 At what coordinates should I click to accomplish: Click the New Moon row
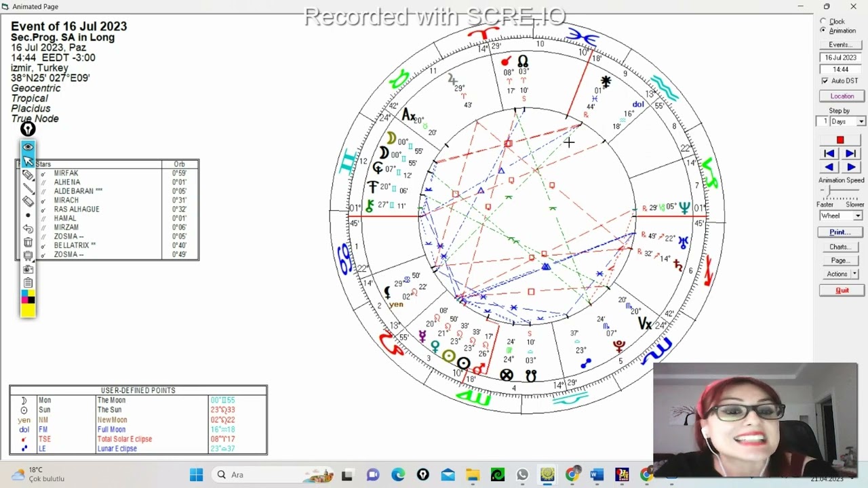click(138, 420)
